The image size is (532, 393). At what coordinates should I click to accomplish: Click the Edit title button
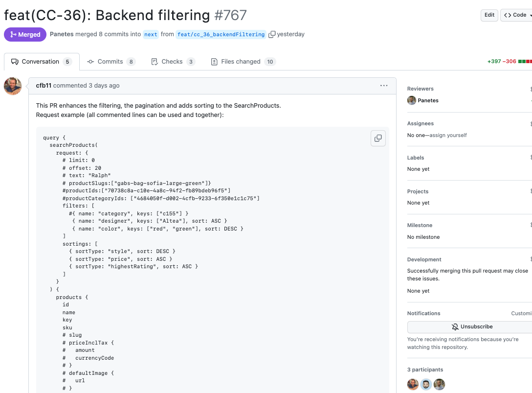tap(489, 15)
